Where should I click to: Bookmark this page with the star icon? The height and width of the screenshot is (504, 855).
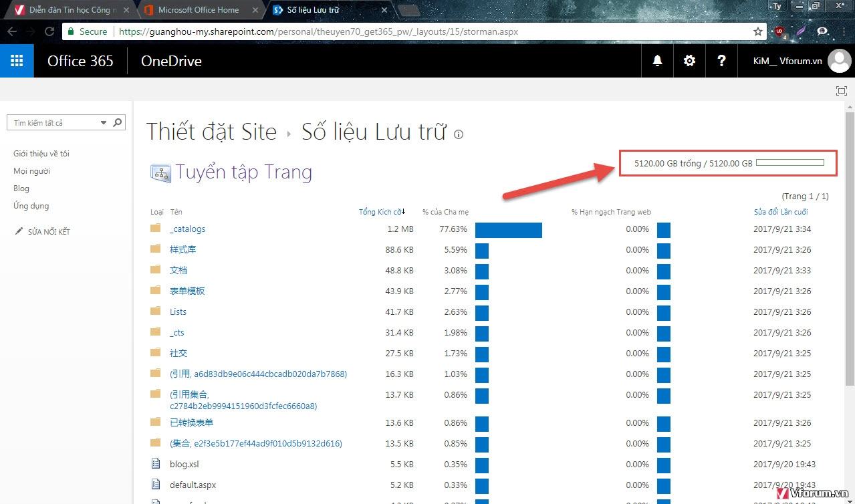(x=757, y=31)
